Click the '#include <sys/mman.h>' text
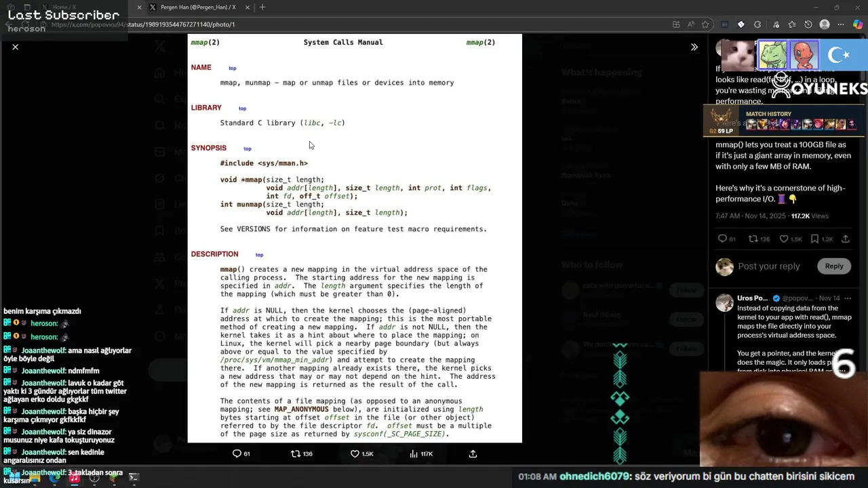Image resolution: width=868 pixels, height=488 pixels. 264,163
